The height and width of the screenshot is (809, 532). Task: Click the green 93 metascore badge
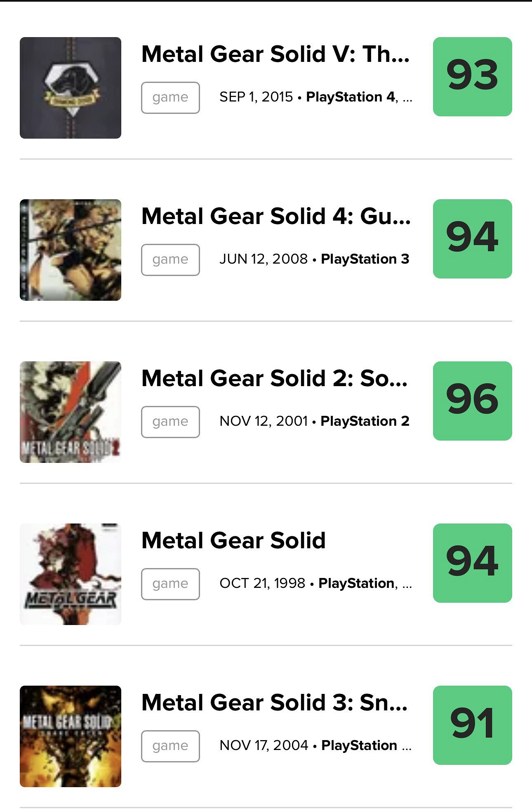(472, 77)
